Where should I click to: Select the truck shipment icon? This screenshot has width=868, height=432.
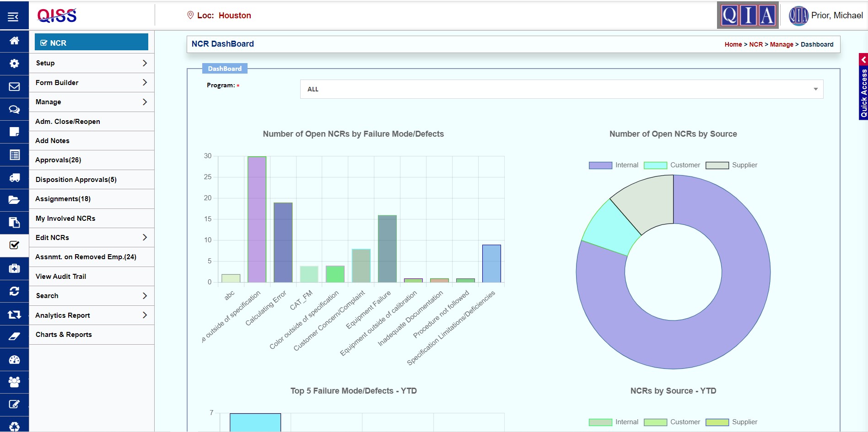(x=14, y=177)
